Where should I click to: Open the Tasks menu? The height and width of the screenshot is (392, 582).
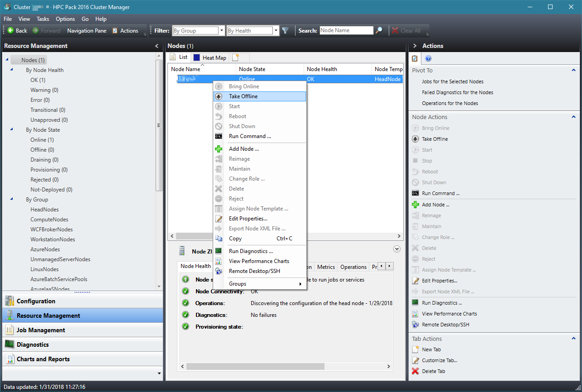point(43,19)
